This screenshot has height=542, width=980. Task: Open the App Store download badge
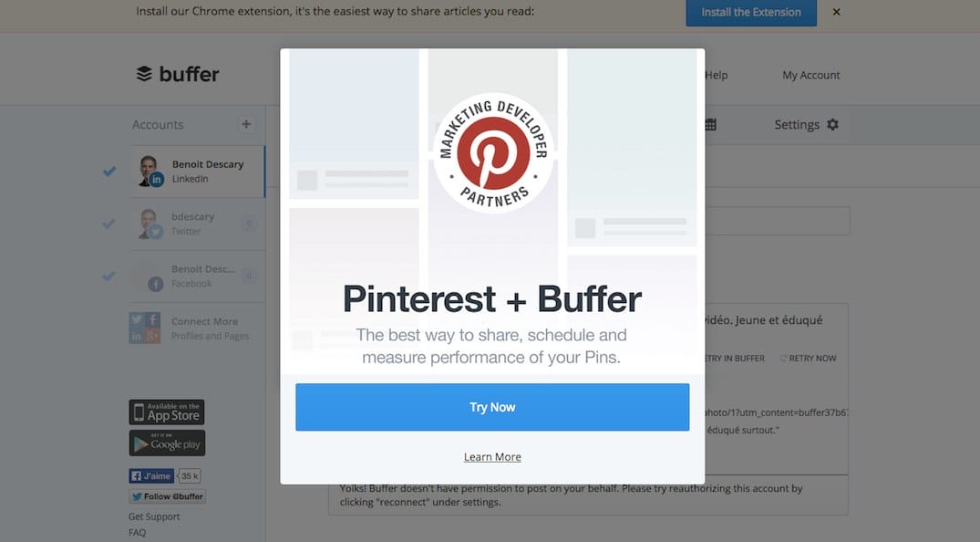[x=167, y=412]
